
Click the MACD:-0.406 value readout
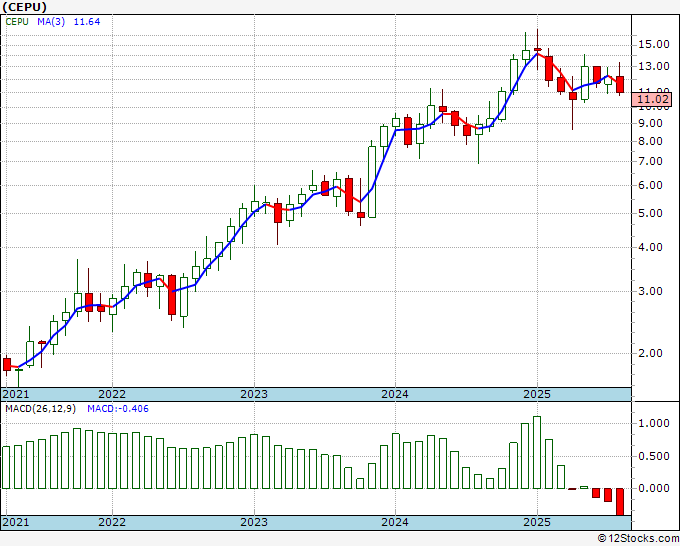[118, 409]
